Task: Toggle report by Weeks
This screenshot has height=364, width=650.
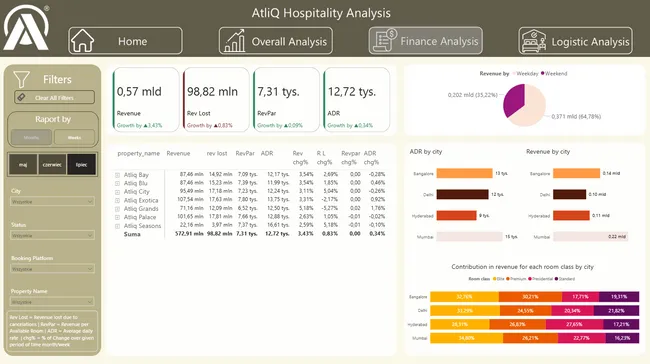Action: pyautogui.click(x=74, y=137)
